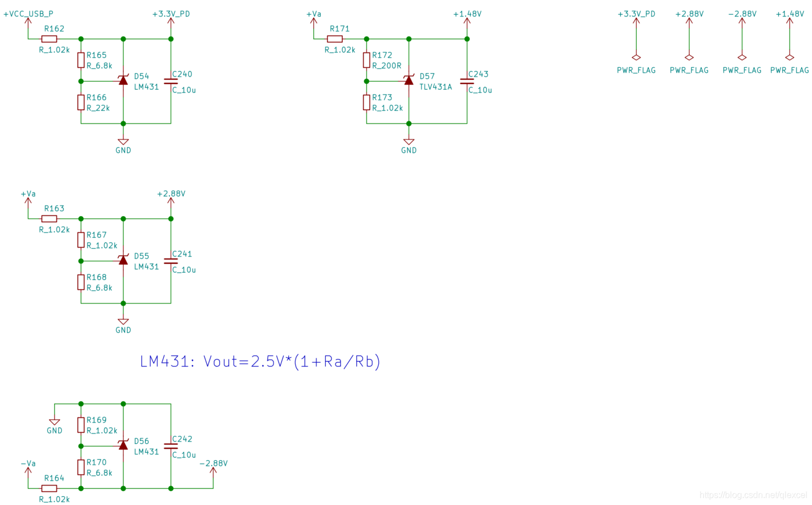Click the R171 reference designator text
The image size is (812, 505).
340,29
